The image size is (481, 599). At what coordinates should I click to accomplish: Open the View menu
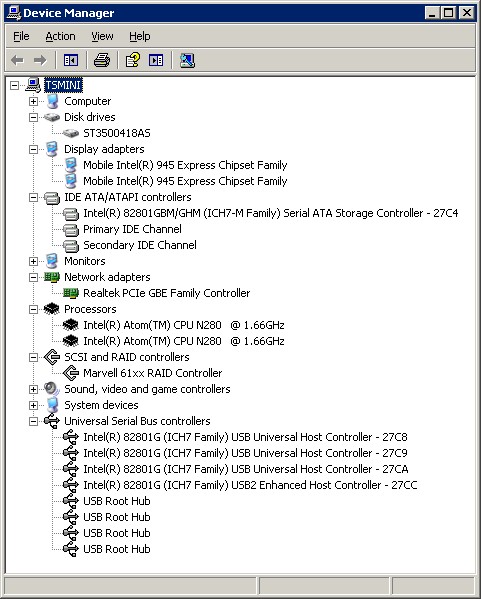102,36
